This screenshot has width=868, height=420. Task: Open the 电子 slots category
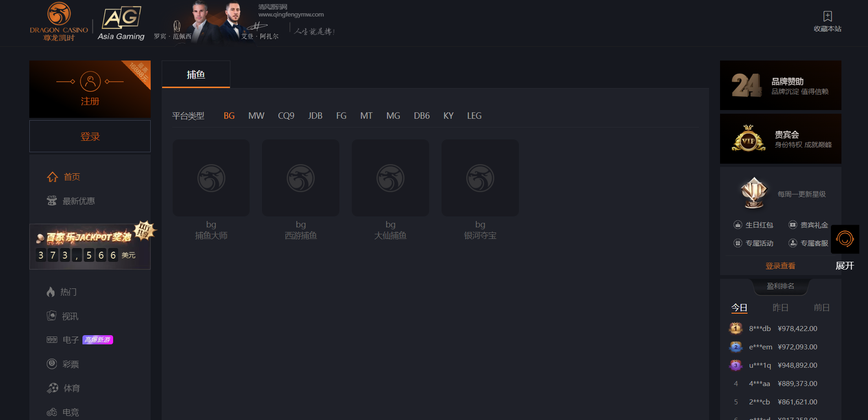point(71,340)
